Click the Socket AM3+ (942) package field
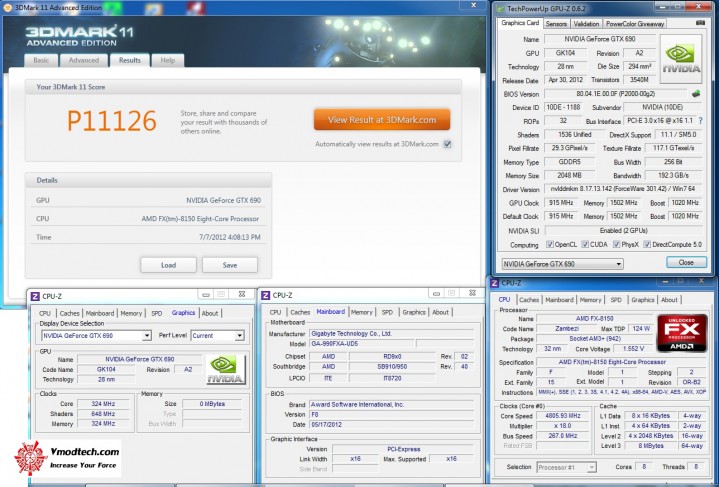 coord(594,339)
